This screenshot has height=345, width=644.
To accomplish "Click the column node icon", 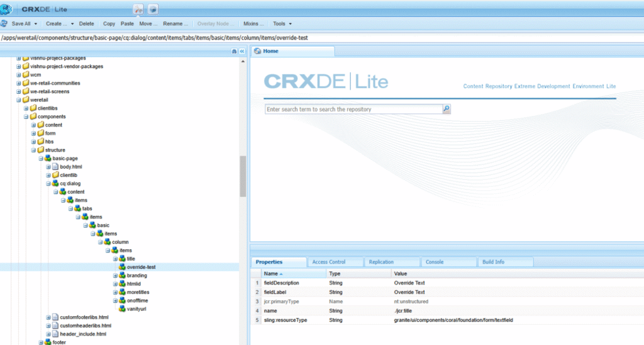I will [107, 242].
